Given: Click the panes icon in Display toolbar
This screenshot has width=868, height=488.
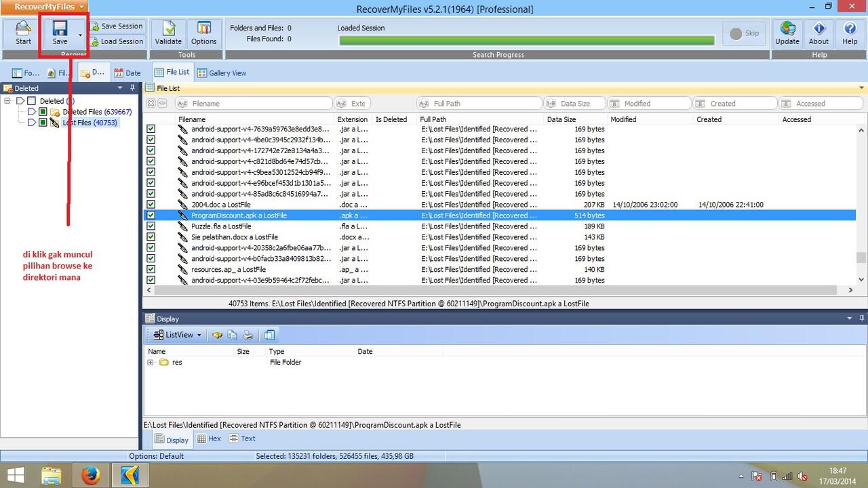Looking at the screenshot, I should click(x=269, y=335).
